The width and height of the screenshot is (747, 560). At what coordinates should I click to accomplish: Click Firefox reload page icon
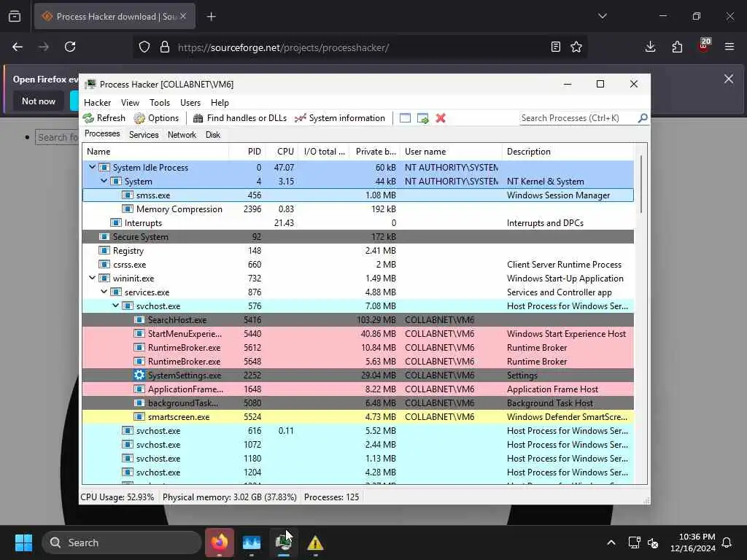70,47
